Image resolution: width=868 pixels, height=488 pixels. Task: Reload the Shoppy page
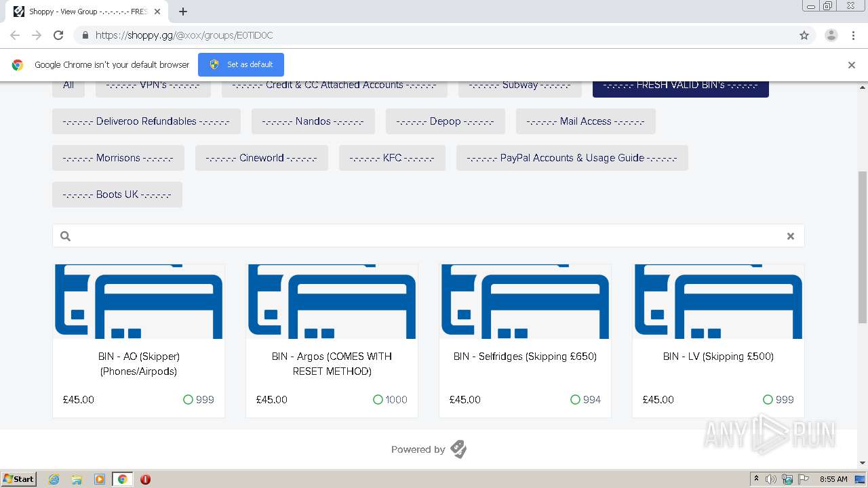(x=58, y=35)
